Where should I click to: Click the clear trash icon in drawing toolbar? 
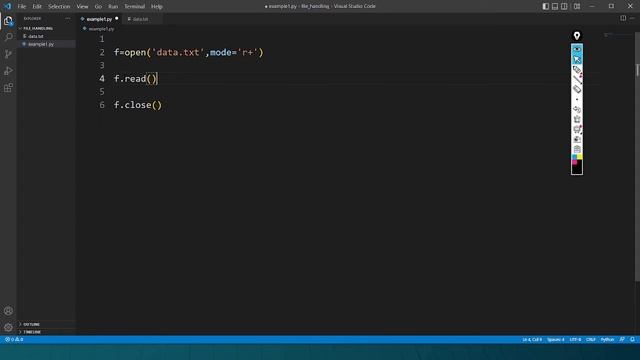pyautogui.click(x=577, y=119)
